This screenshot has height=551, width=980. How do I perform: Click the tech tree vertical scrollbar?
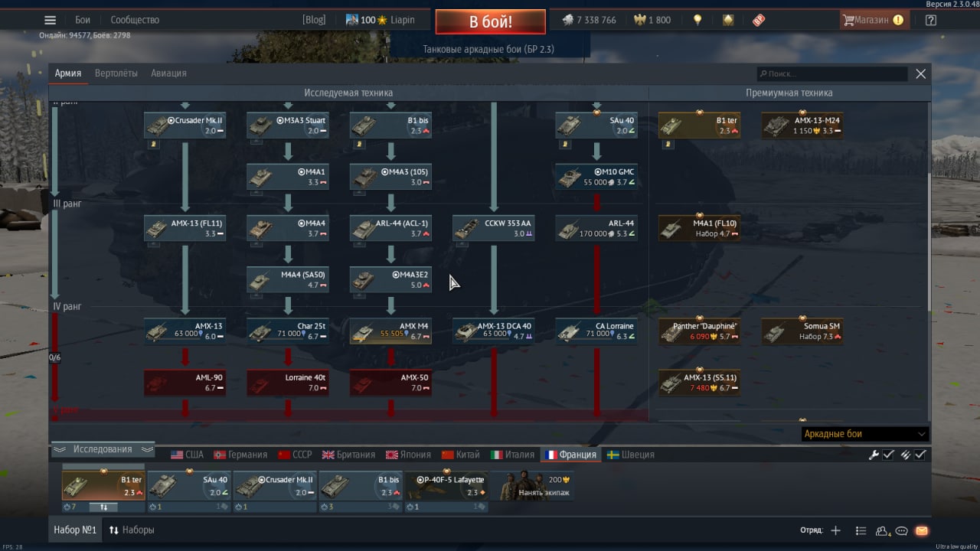point(929,242)
